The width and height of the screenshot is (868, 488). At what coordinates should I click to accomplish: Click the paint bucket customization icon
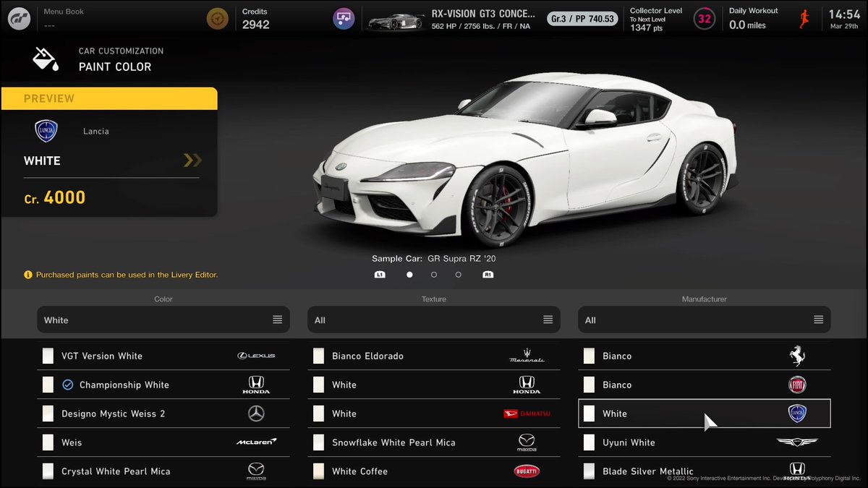(46, 59)
